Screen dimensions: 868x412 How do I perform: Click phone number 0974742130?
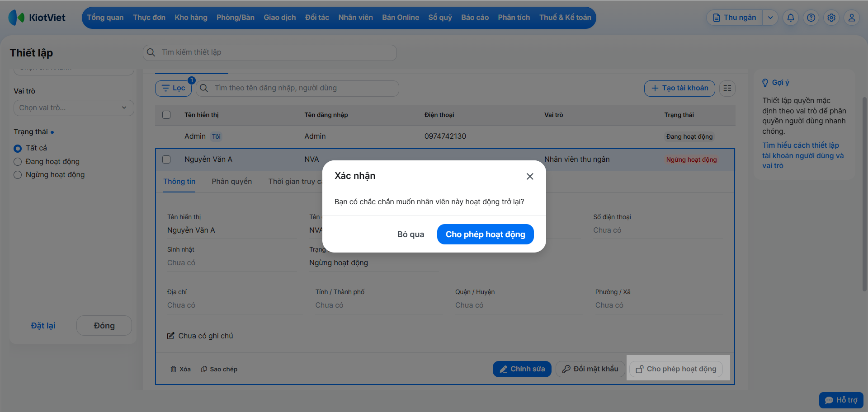[x=445, y=136]
